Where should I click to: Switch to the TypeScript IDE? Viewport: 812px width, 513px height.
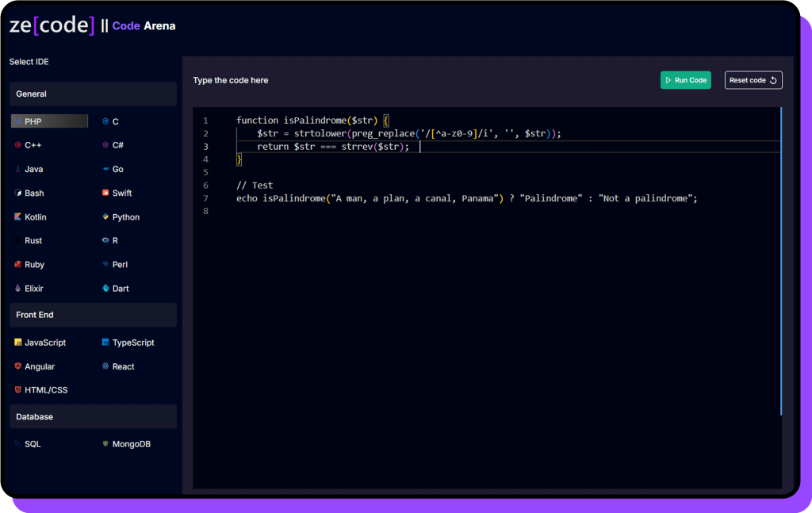pyautogui.click(x=132, y=343)
